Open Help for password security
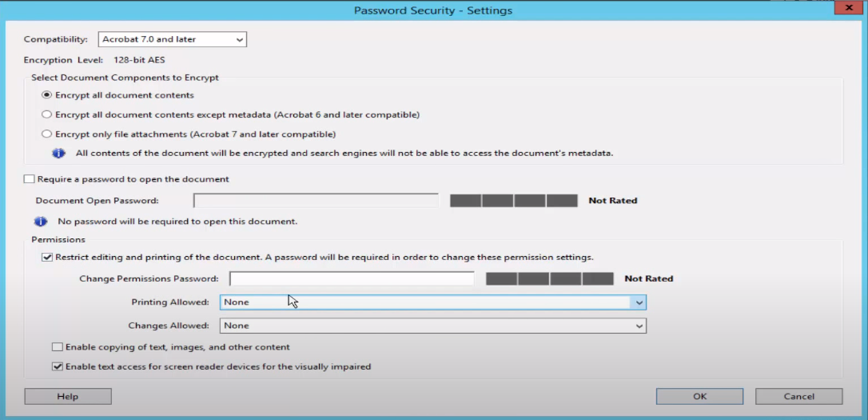 pos(68,396)
